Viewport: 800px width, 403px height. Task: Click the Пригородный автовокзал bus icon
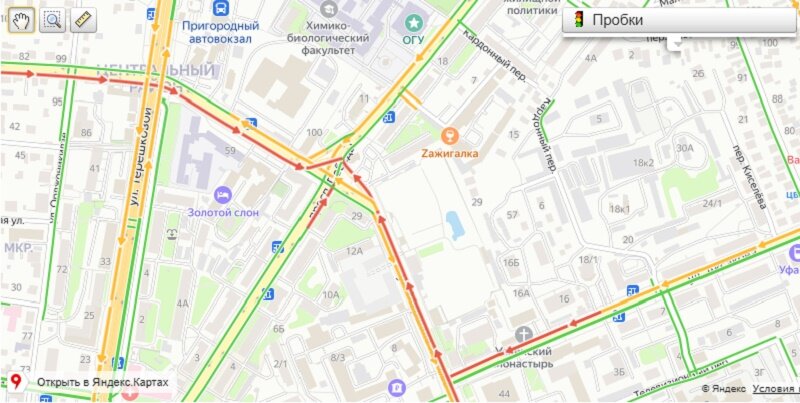click(x=221, y=8)
